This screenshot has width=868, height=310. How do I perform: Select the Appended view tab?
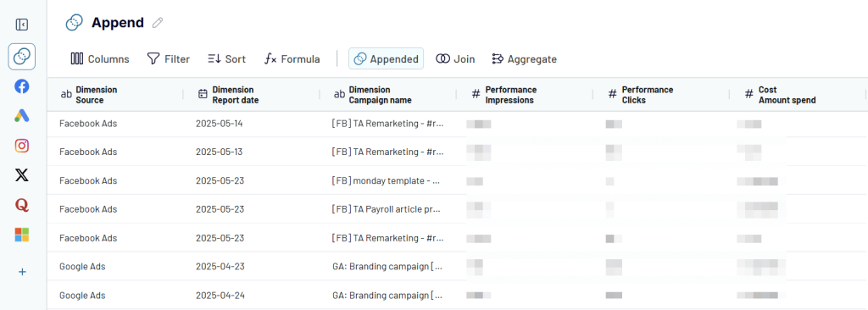[386, 58]
